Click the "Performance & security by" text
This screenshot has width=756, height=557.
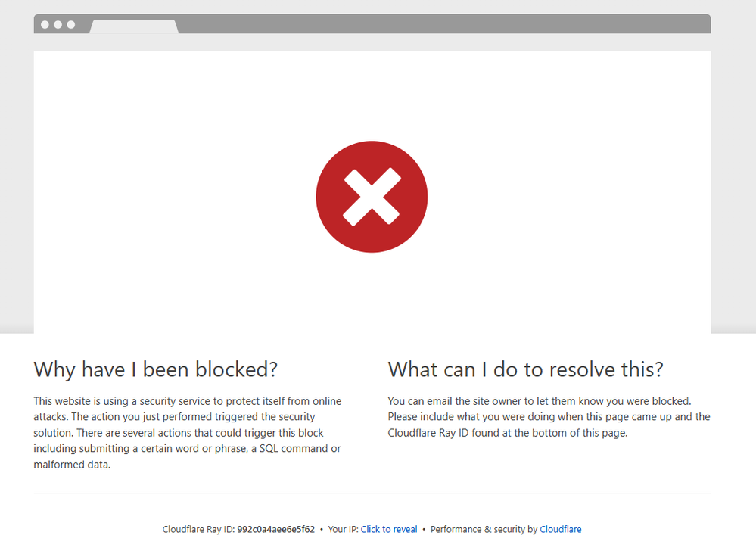[x=484, y=530]
